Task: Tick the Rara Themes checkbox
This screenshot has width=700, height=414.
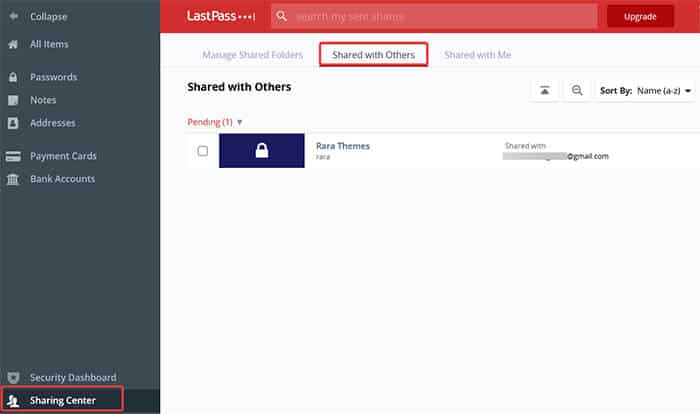Action: (203, 151)
